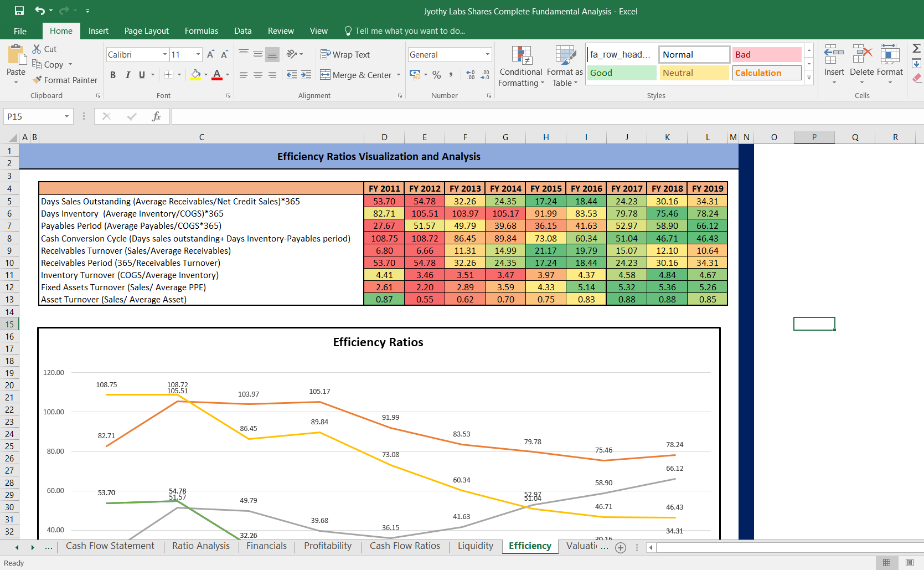Apply comma style format
This screenshot has width=924, height=570.
[451, 74]
